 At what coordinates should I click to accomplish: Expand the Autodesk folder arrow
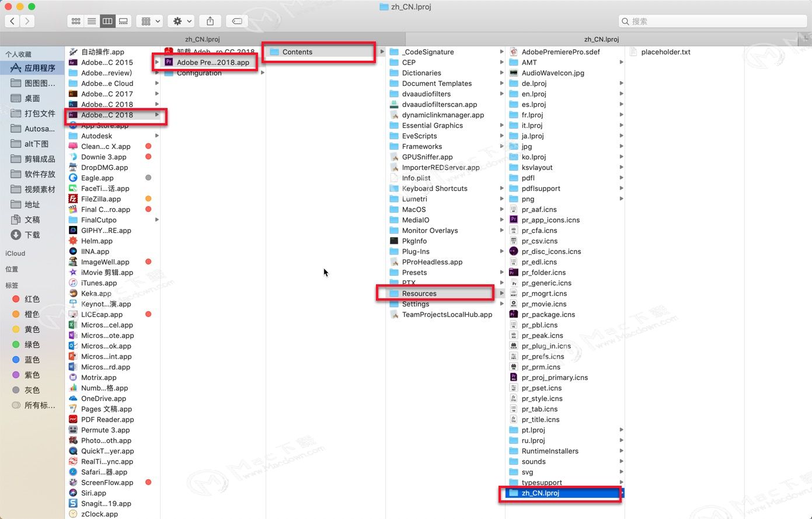click(x=156, y=136)
